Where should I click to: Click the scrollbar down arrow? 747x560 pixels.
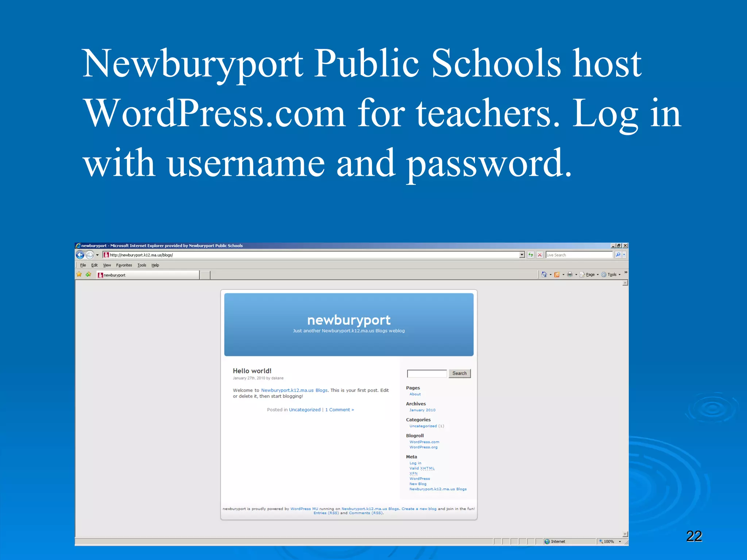tap(625, 534)
